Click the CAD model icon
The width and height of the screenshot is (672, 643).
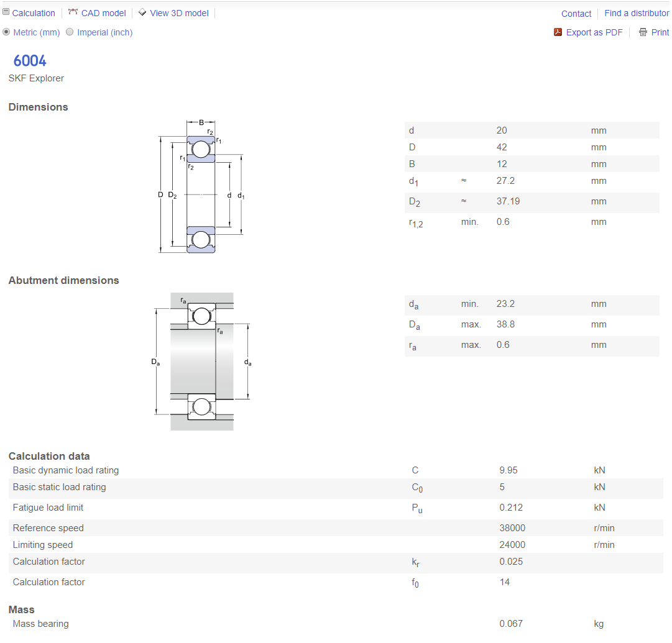click(x=73, y=12)
